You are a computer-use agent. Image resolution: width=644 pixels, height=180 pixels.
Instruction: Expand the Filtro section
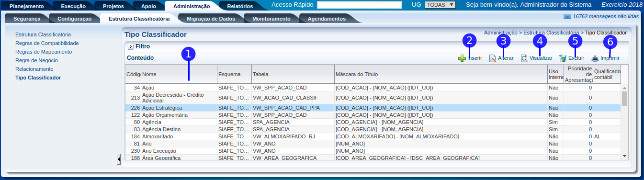coord(130,47)
